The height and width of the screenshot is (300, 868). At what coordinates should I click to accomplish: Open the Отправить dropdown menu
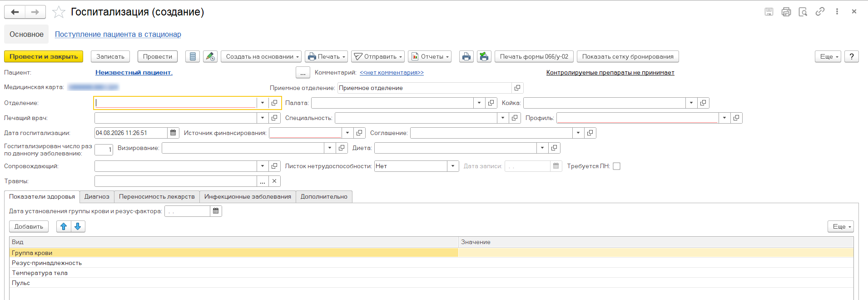(x=378, y=56)
